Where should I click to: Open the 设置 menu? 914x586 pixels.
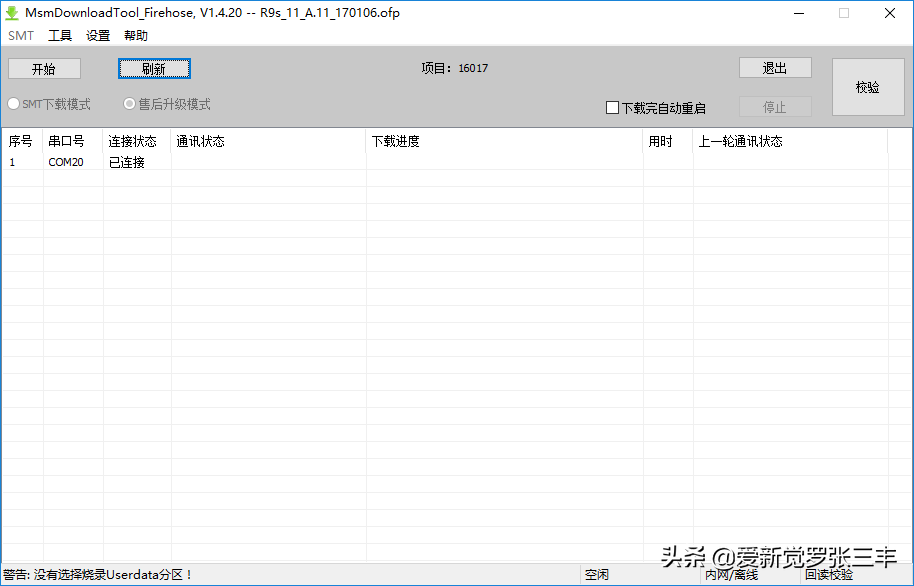click(98, 36)
